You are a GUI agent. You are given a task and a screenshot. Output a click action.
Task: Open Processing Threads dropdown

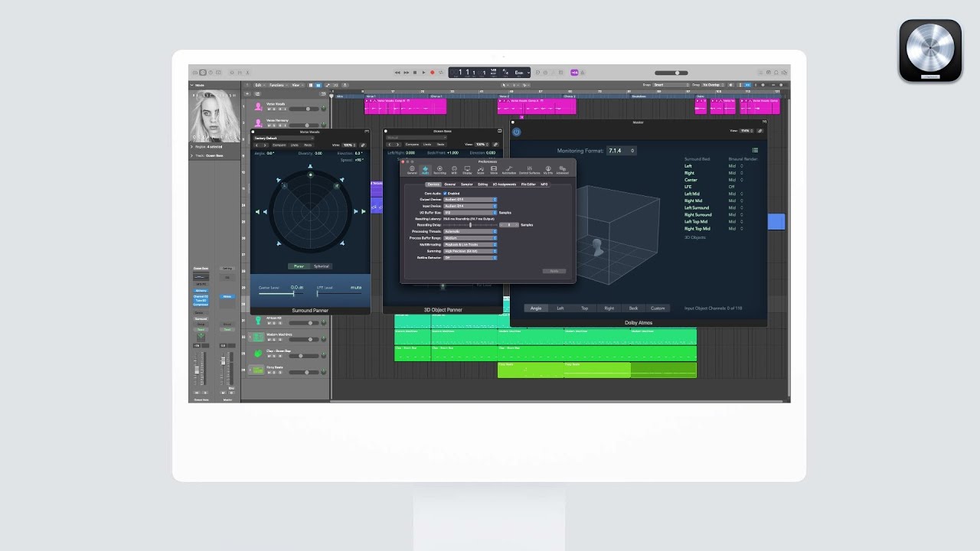pyautogui.click(x=470, y=231)
